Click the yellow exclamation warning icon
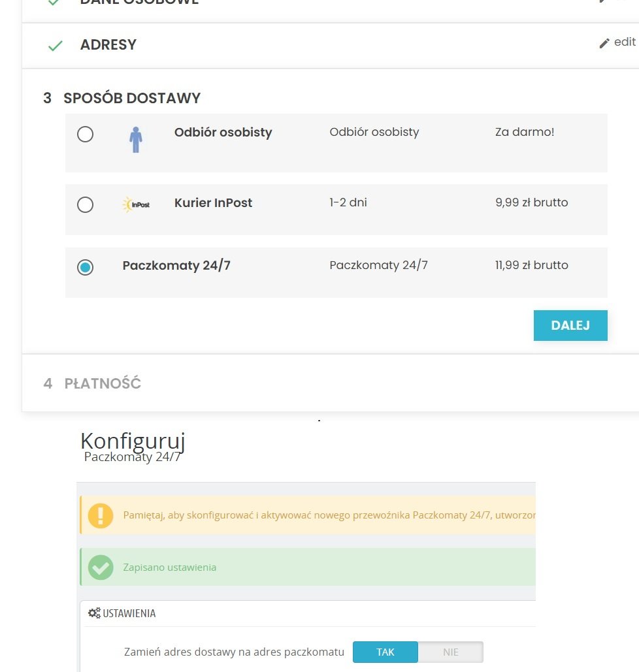Image resolution: width=639 pixels, height=672 pixels. pyautogui.click(x=101, y=515)
